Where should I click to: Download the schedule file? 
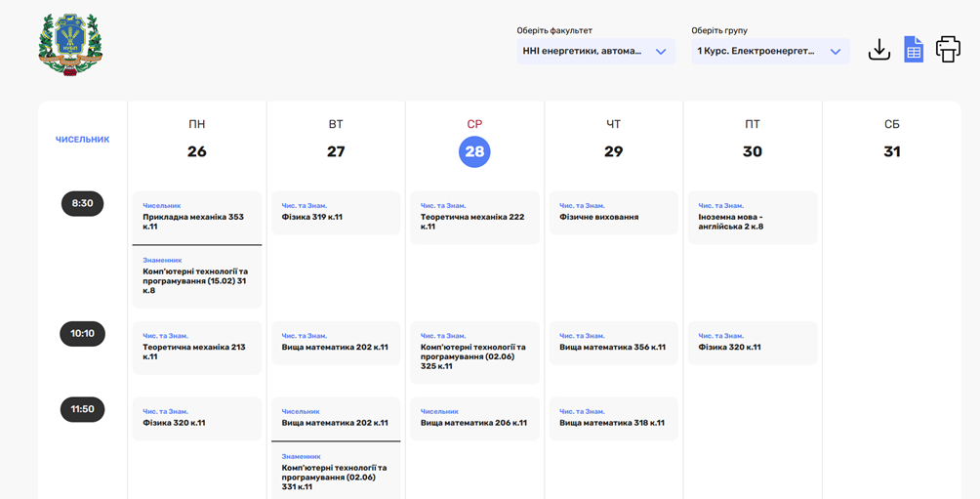pos(878,50)
